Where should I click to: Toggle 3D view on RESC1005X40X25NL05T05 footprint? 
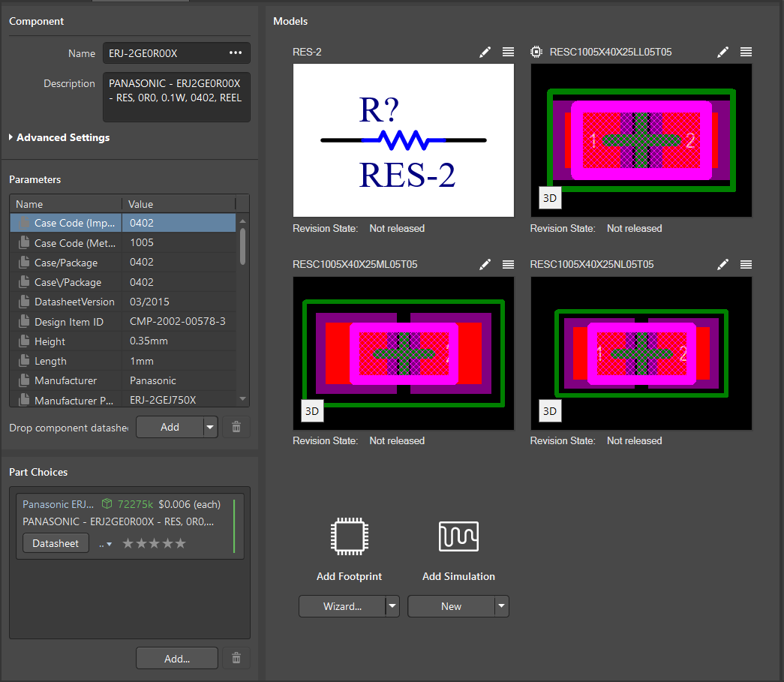(x=550, y=411)
